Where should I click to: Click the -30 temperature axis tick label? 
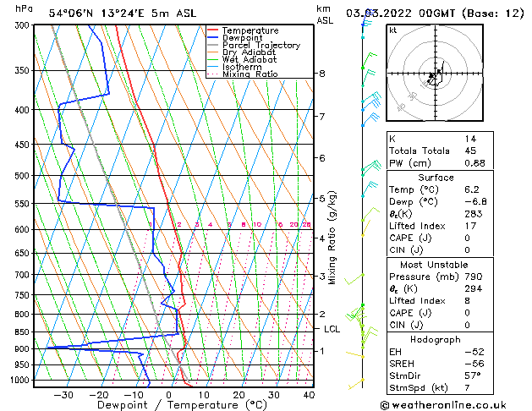tap(63, 395)
